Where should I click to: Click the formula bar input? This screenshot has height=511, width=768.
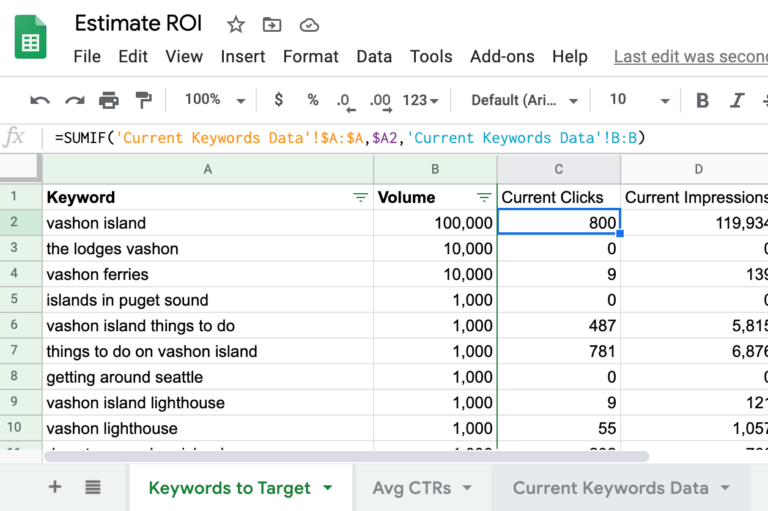pos(400,138)
